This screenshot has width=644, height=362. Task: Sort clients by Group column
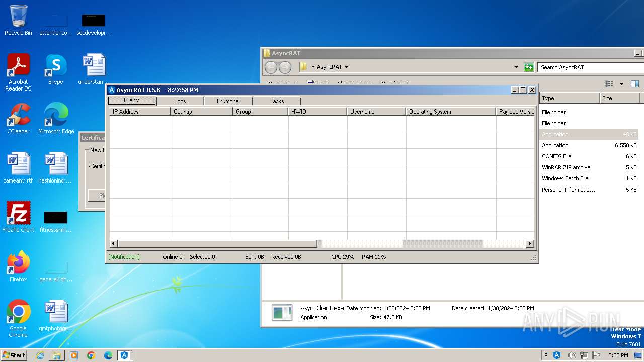261,112
